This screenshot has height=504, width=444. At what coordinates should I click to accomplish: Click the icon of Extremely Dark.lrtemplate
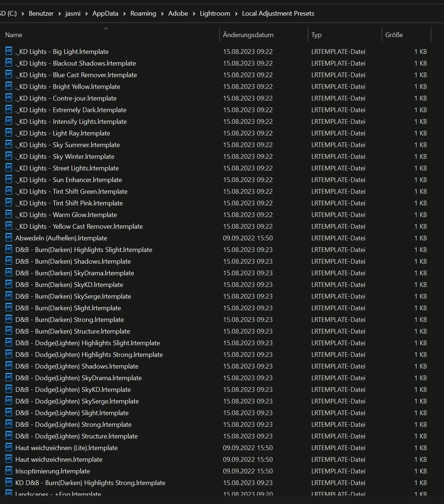[9, 109]
